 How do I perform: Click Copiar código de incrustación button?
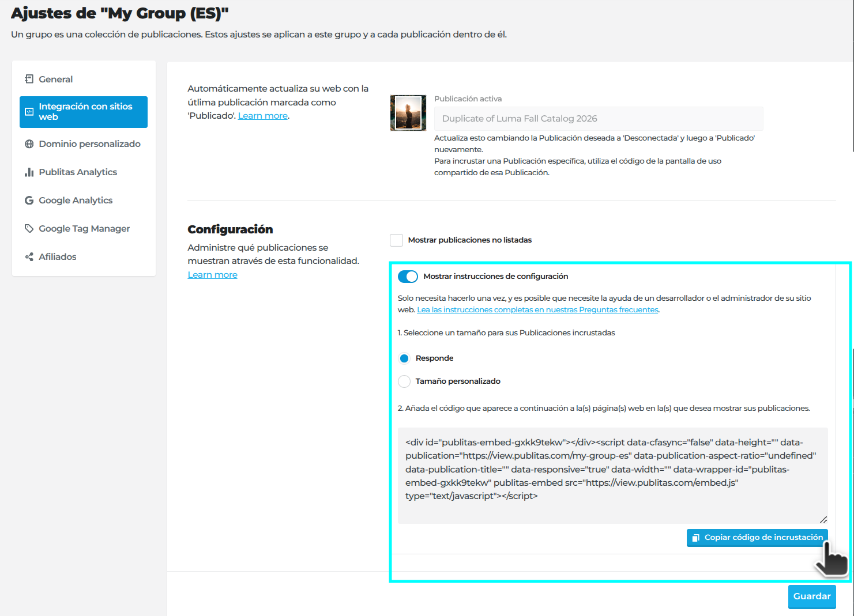click(x=757, y=538)
